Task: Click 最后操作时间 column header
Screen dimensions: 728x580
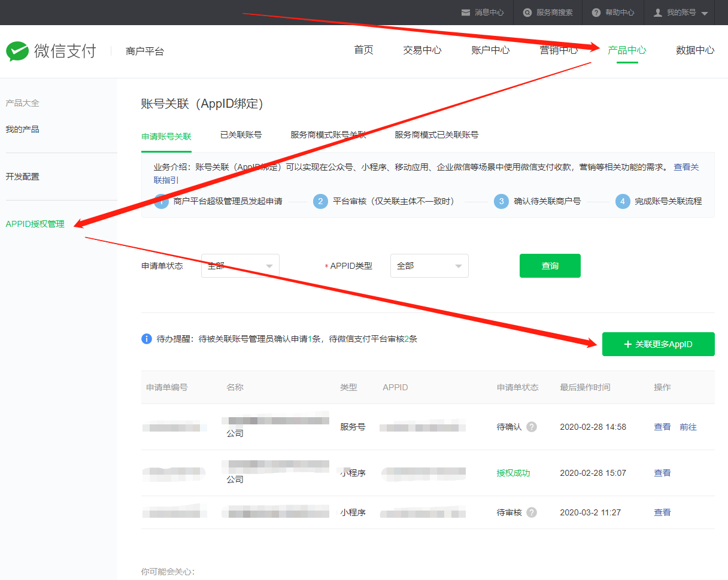Action: (x=585, y=387)
